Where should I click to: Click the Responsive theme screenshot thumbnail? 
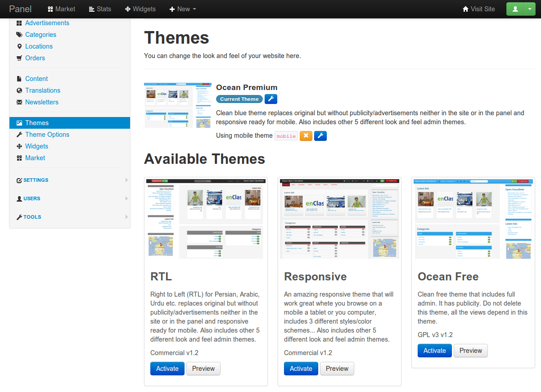click(x=339, y=219)
